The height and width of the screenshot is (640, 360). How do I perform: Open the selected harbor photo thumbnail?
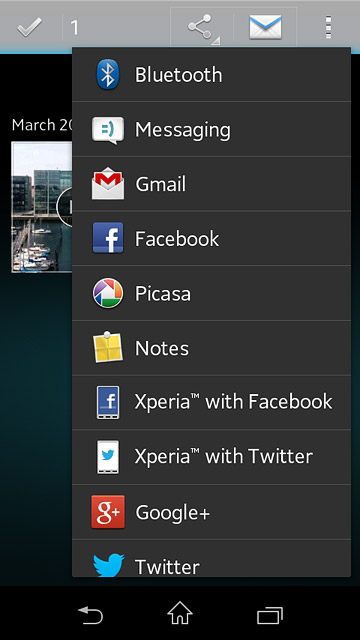[42, 207]
